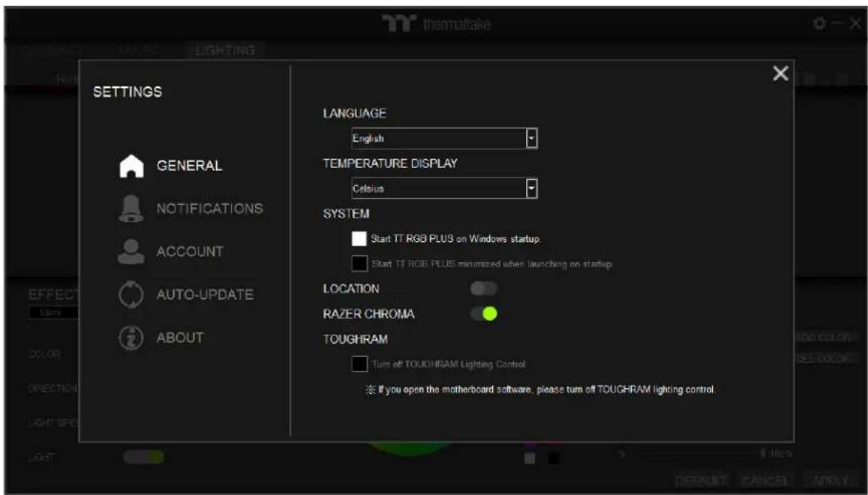Open the Notifications bell icon
The image size is (868, 495).
click(131, 209)
